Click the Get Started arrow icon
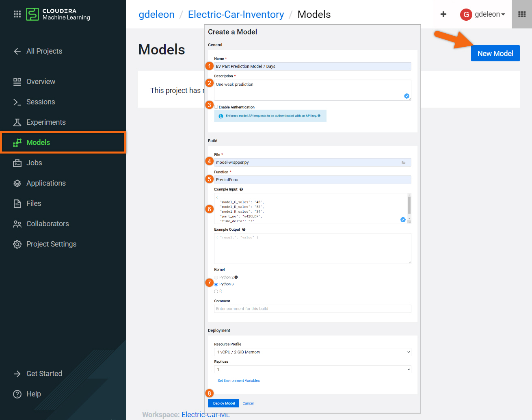532x420 pixels. tap(17, 374)
